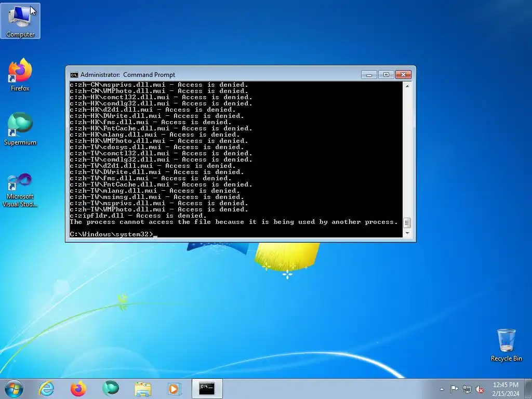Click the muted volume tray icon
Viewport: 532px width, 399px height.
pyautogui.click(x=480, y=389)
